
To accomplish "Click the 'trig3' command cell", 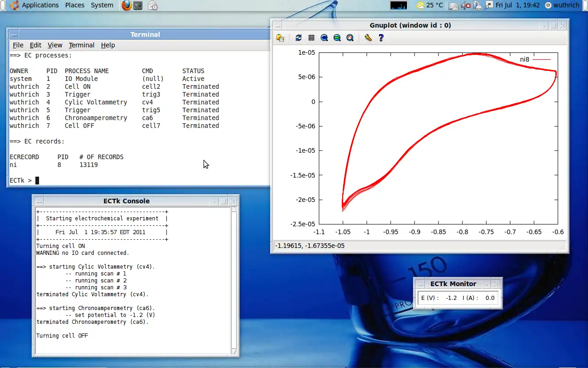I will click(151, 94).
